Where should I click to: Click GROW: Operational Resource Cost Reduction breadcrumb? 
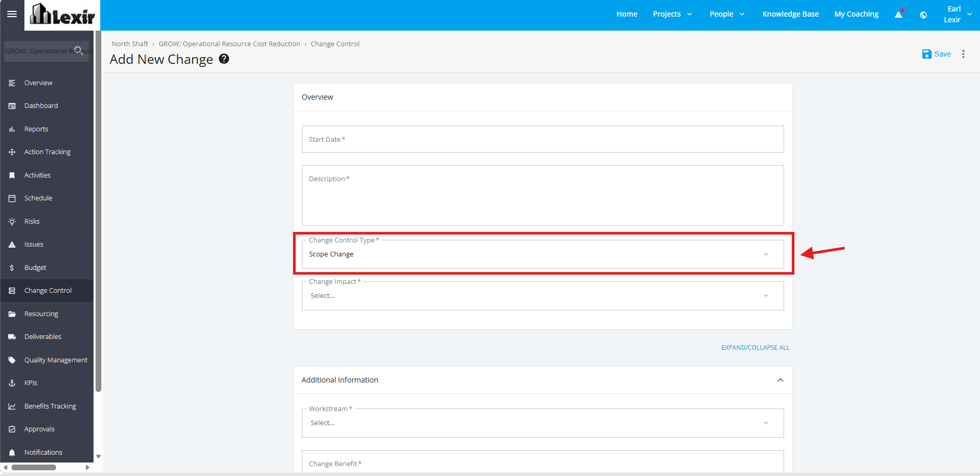point(229,44)
